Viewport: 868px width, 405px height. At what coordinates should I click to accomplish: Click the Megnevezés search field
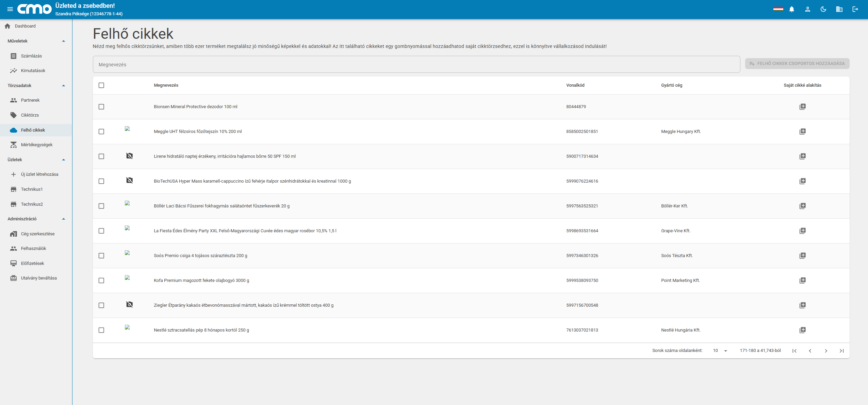click(x=416, y=65)
